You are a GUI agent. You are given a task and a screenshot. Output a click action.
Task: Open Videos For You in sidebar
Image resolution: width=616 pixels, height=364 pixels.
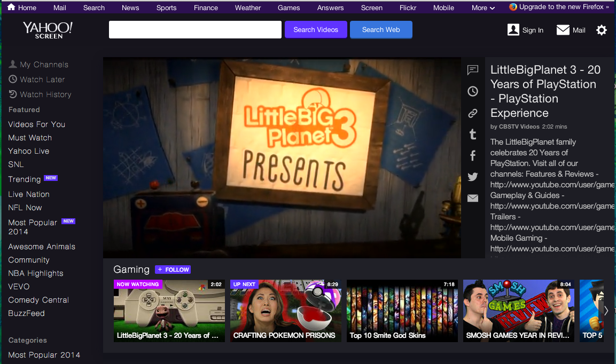(x=36, y=124)
